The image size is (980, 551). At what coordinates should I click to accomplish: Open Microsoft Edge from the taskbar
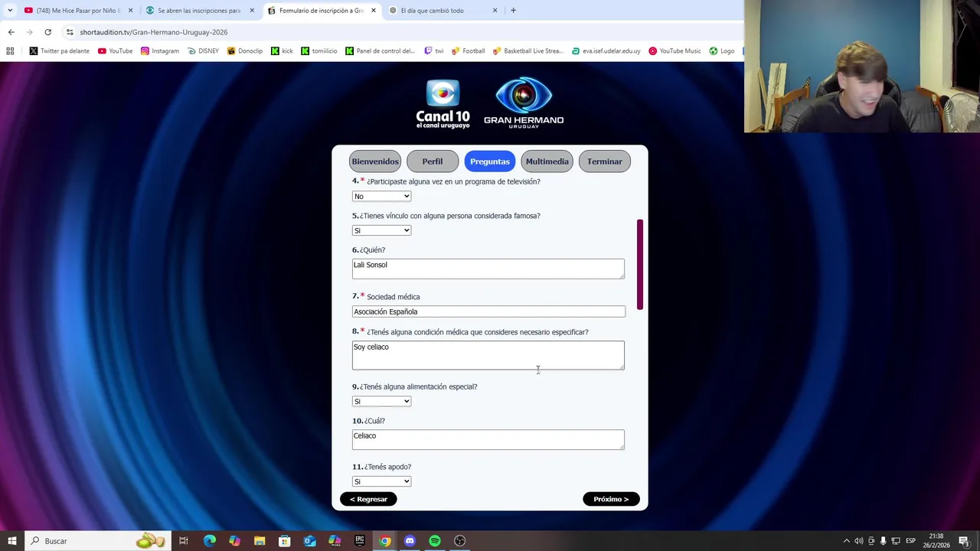[209, 541]
